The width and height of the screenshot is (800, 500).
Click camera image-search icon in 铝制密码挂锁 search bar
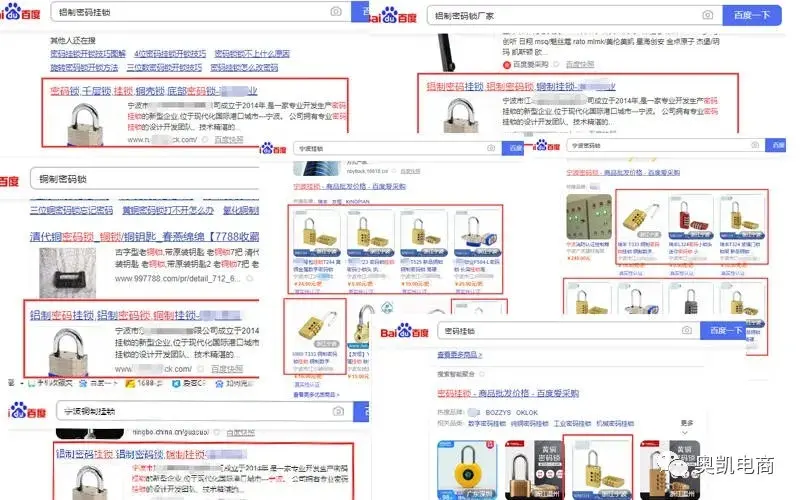click(x=336, y=11)
